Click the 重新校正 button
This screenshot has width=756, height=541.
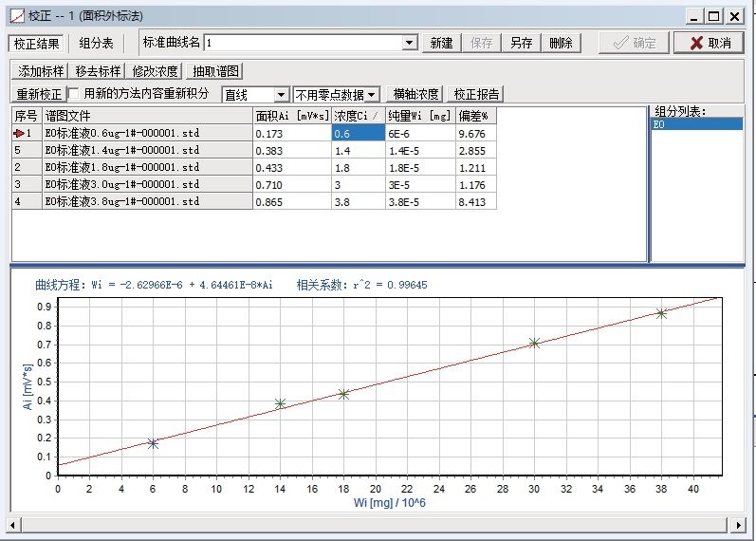tap(39, 94)
